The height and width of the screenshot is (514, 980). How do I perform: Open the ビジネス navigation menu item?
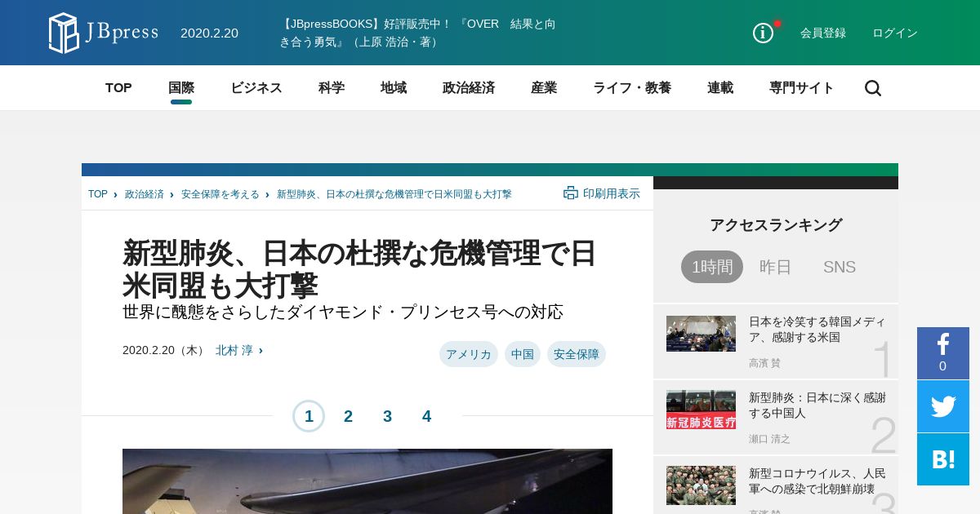point(256,88)
